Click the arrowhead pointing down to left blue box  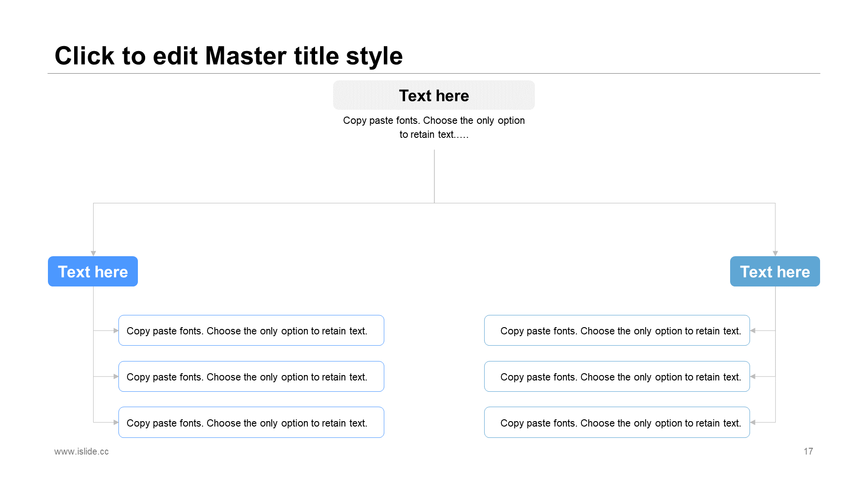94,253
